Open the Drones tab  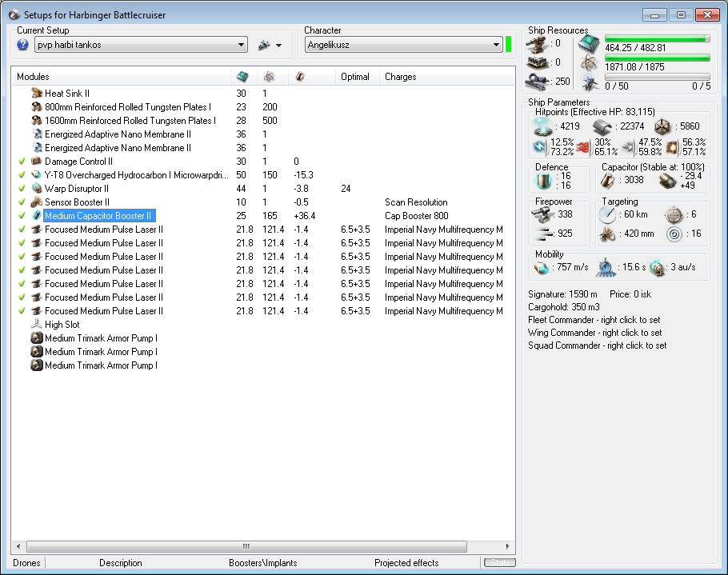[26, 562]
